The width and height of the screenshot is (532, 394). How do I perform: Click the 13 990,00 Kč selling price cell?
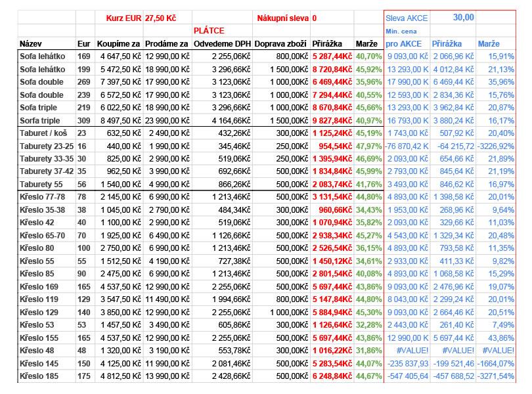167,376
